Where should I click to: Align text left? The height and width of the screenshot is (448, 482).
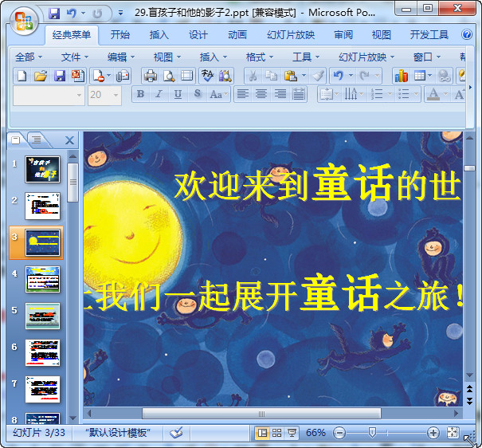[x=243, y=94]
